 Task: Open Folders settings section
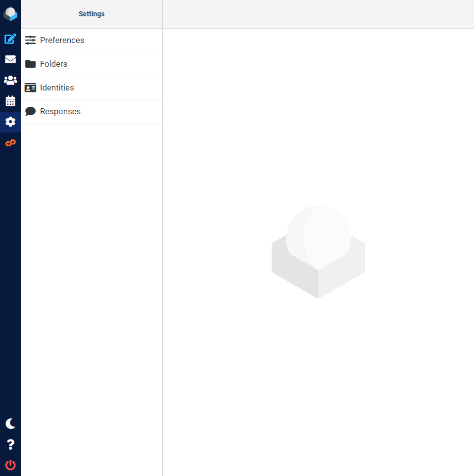tap(92, 64)
